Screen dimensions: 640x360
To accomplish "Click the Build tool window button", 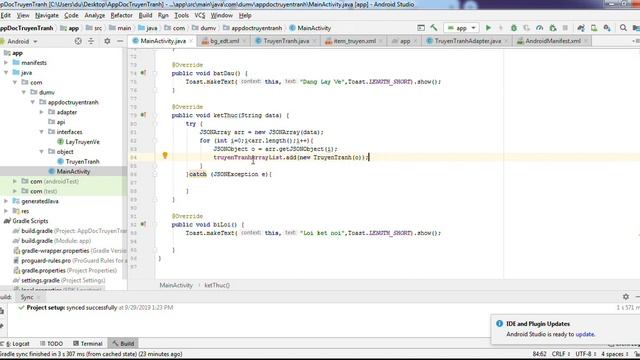I will [x=123, y=344].
